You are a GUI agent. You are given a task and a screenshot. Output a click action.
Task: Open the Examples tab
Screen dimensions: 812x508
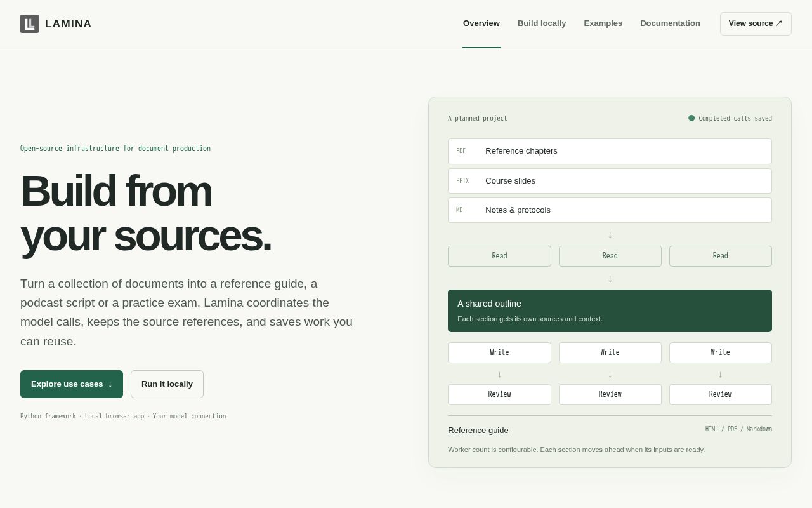click(603, 23)
